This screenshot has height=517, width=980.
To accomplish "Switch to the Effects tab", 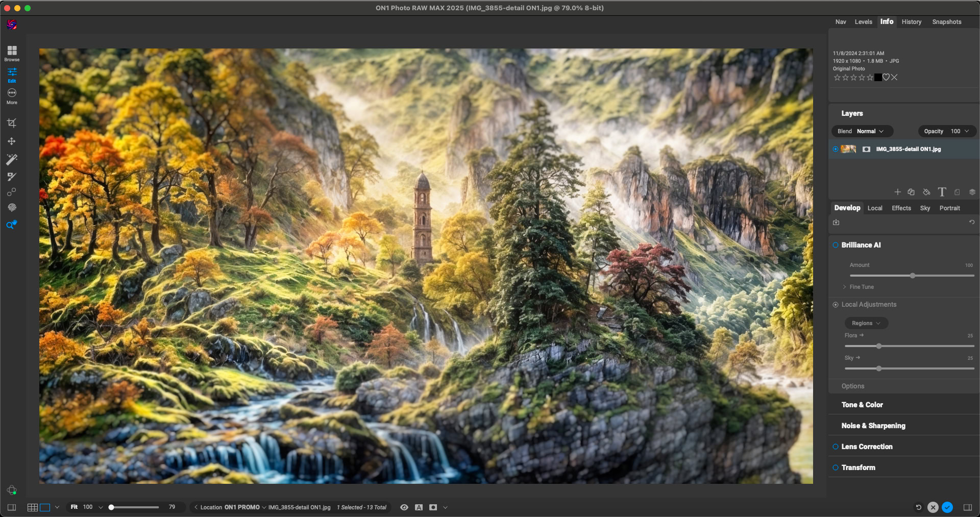I will coord(901,208).
